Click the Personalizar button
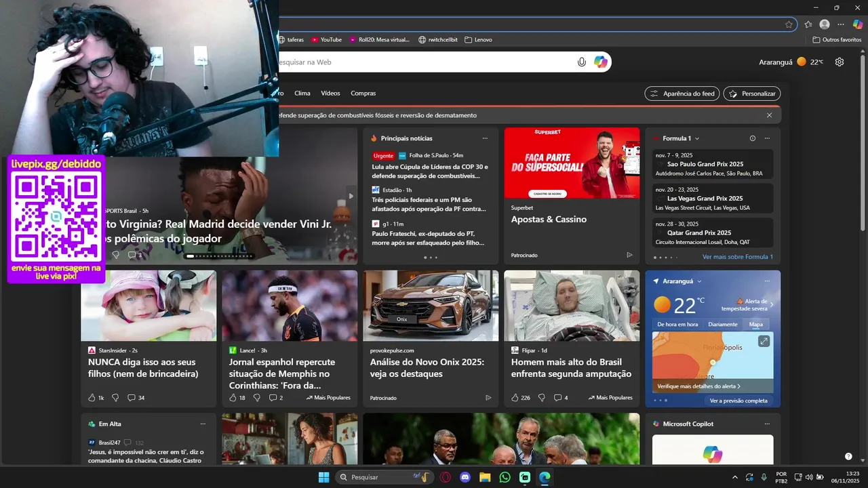This screenshot has width=868, height=488. click(752, 94)
